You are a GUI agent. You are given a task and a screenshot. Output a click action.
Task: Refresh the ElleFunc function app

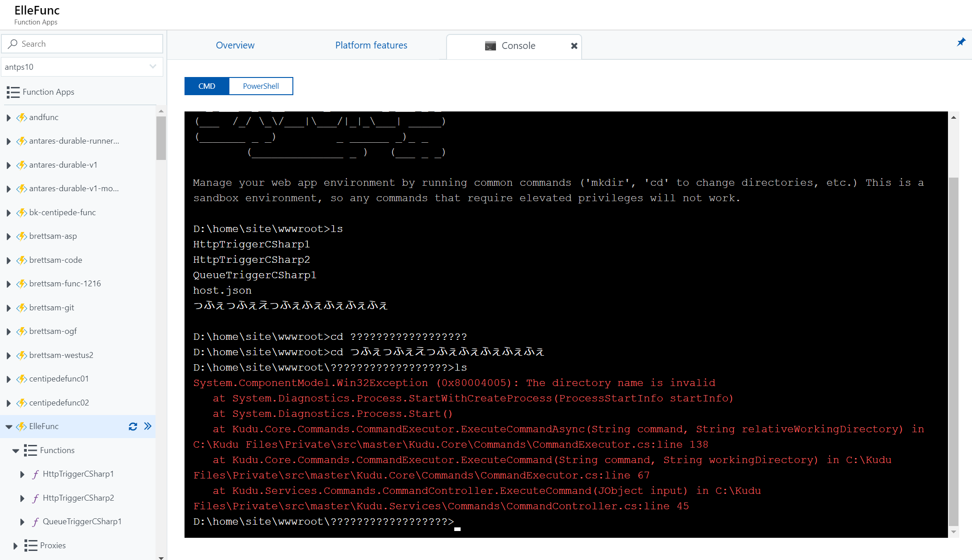click(x=132, y=426)
